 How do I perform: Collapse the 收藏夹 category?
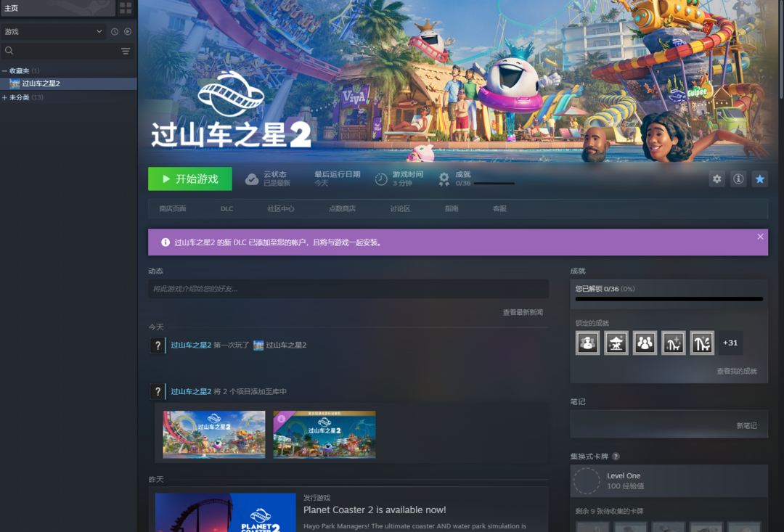[x=4, y=71]
